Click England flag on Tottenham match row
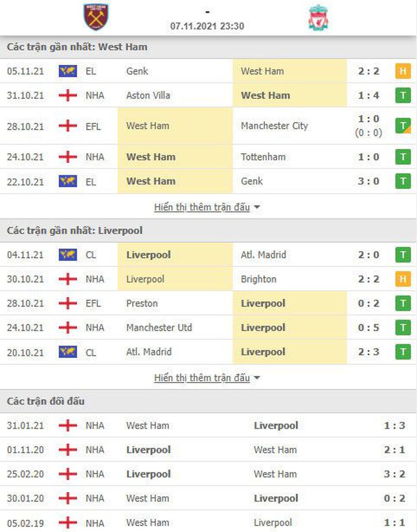Image resolution: width=417 pixels, height=532 pixels. 68,157
